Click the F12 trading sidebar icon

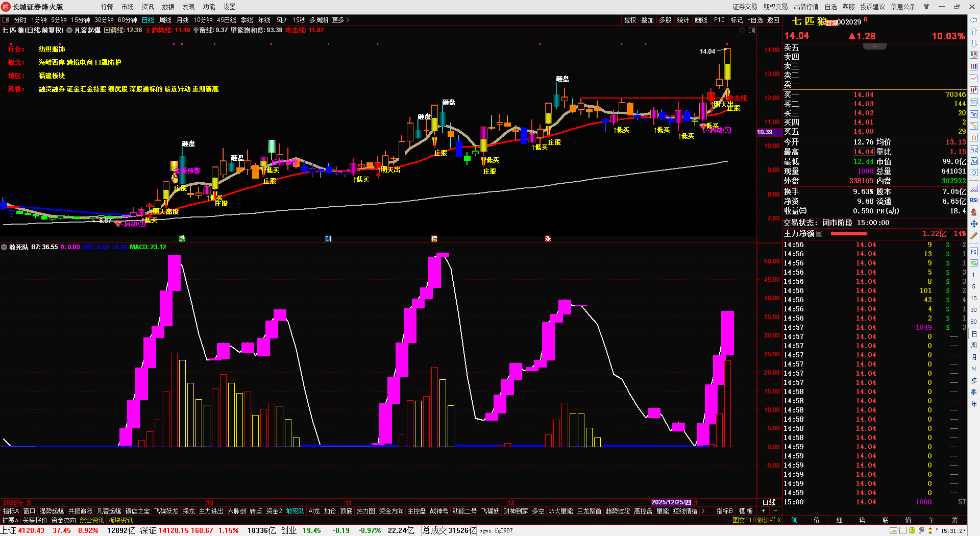click(974, 150)
